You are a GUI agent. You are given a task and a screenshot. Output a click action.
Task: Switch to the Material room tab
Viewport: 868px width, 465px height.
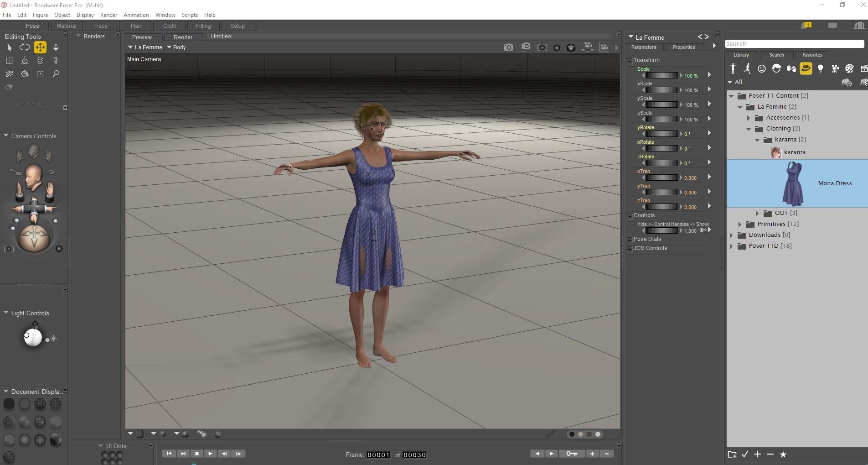pyautogui.click(x=67, y=26)
